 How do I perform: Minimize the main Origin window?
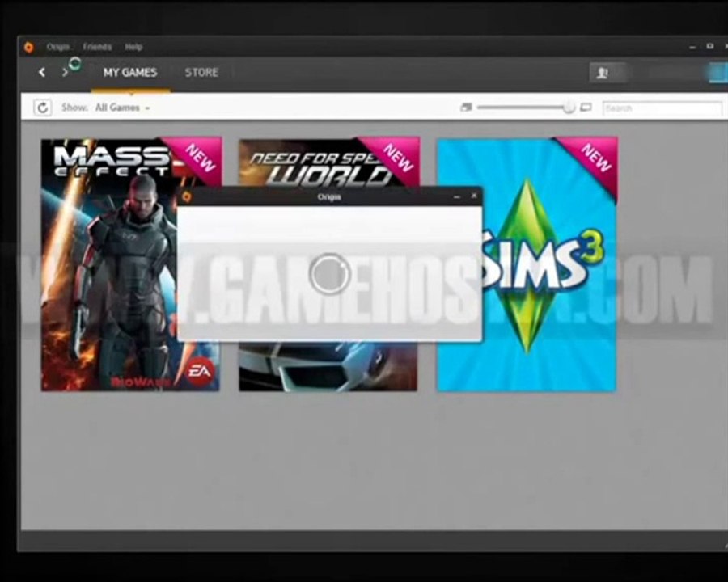pyautogui.click(x=692, y=47)
